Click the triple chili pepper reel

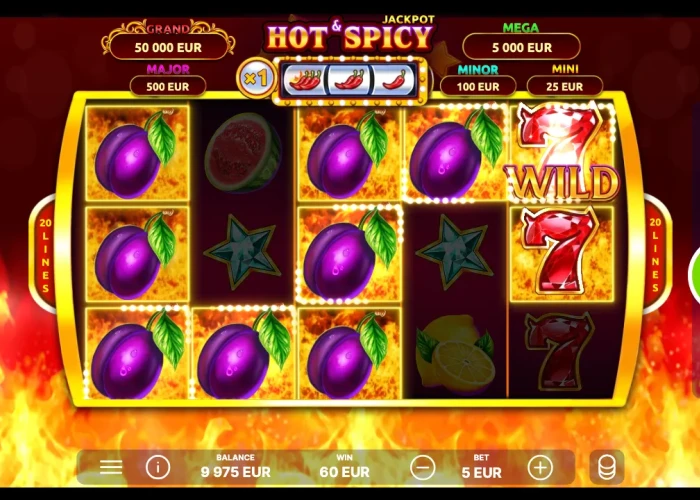[x=305, y=79]
